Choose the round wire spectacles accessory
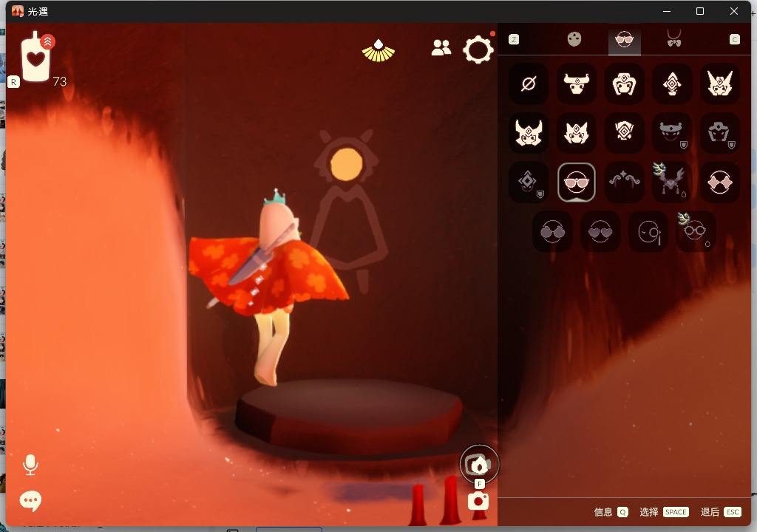 point(696,232)
